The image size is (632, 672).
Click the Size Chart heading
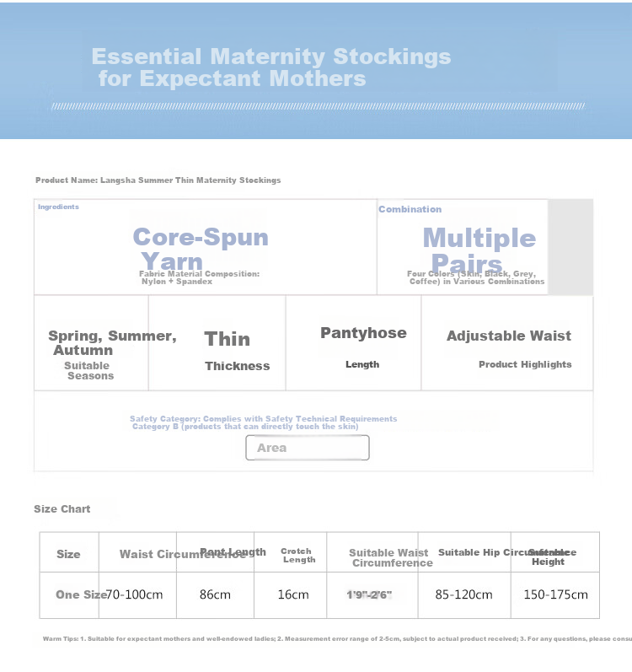pos(62,508)
